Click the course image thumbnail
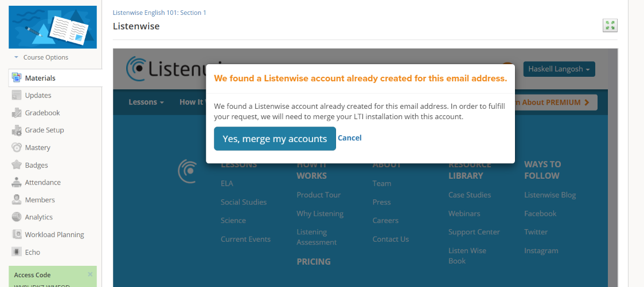Image resolution: width=644 pixels, height=287 pixels. click(x=53, y=27)
